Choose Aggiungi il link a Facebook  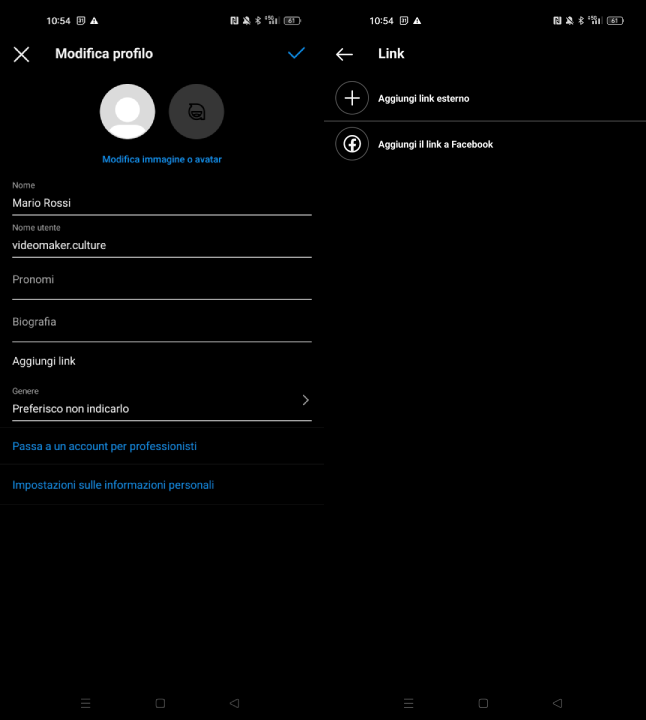[435, 145]
